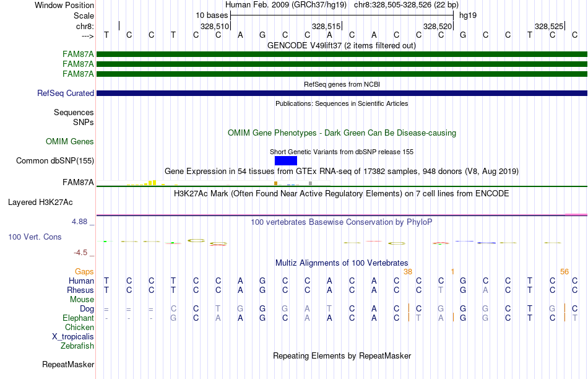Click the Common dbSNP(155) track label

pos(54,160)
